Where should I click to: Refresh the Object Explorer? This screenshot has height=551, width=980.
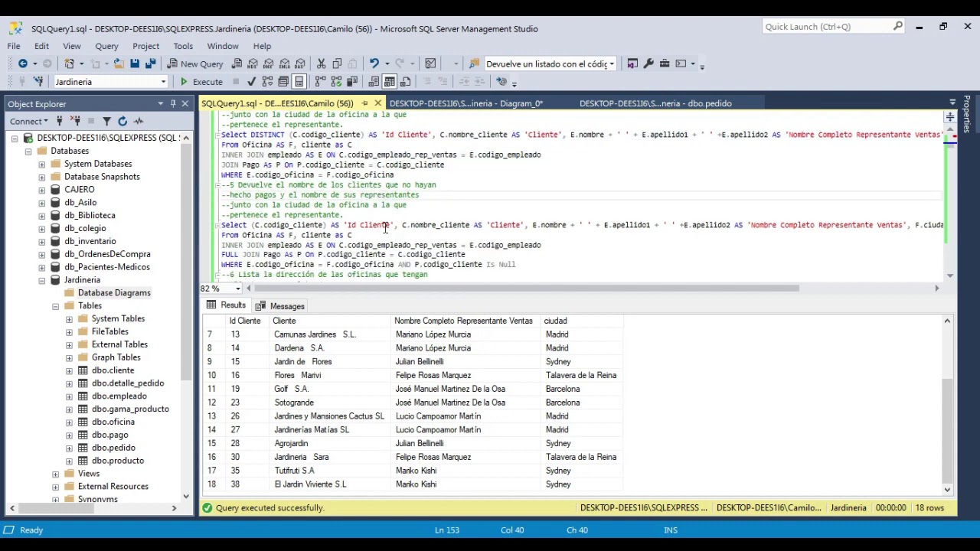(x=122, y=121)
